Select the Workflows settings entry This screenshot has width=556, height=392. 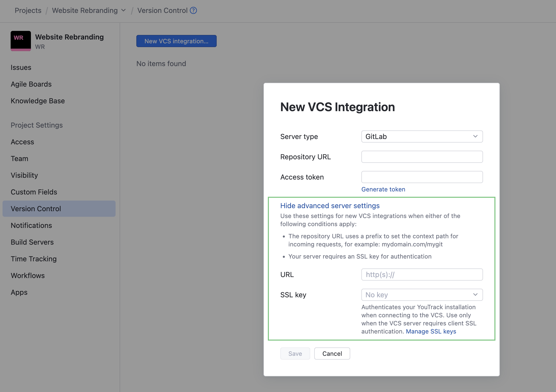point(28,276)
